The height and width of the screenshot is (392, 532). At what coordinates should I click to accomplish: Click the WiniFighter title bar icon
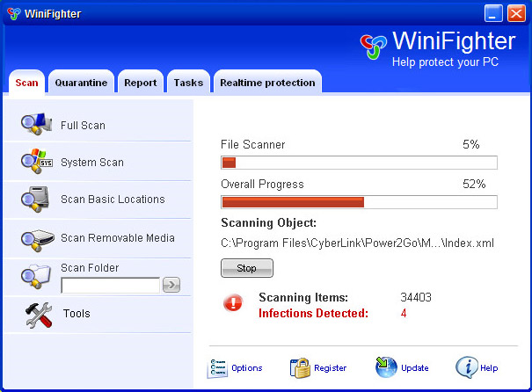pyautogui.click(x=13, y=13)
